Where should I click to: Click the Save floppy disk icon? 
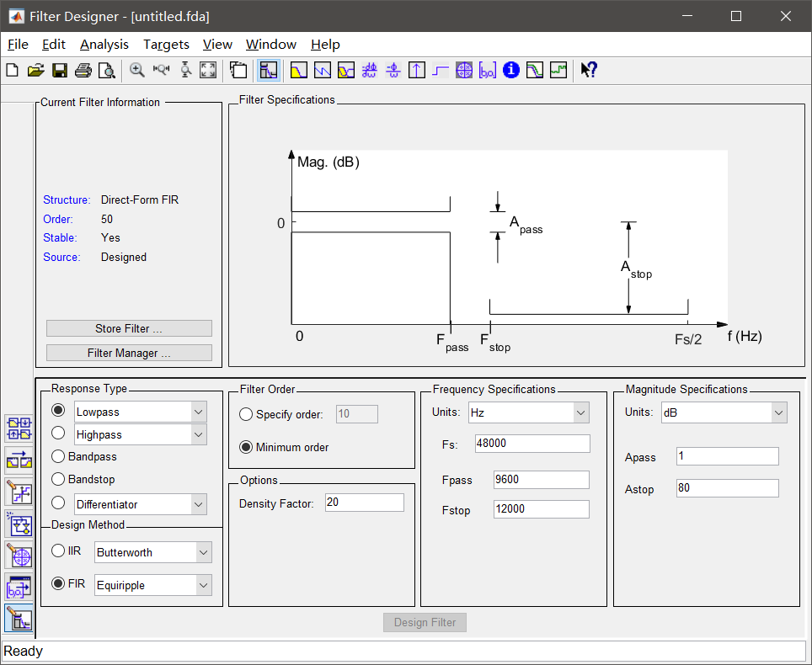coord(60,70)
